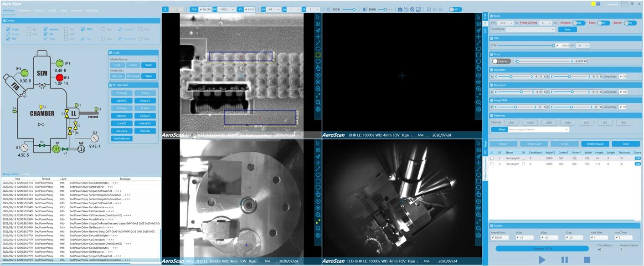
Task: Toggle the Emission switch
Action: (579, 23)
